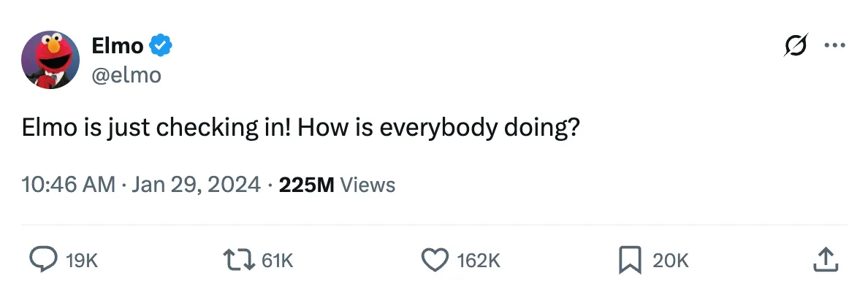Click the Grok slashed-circle icon
Image resolution: width=868 pixels, height=292 pixels.
(x=795, y=45)
